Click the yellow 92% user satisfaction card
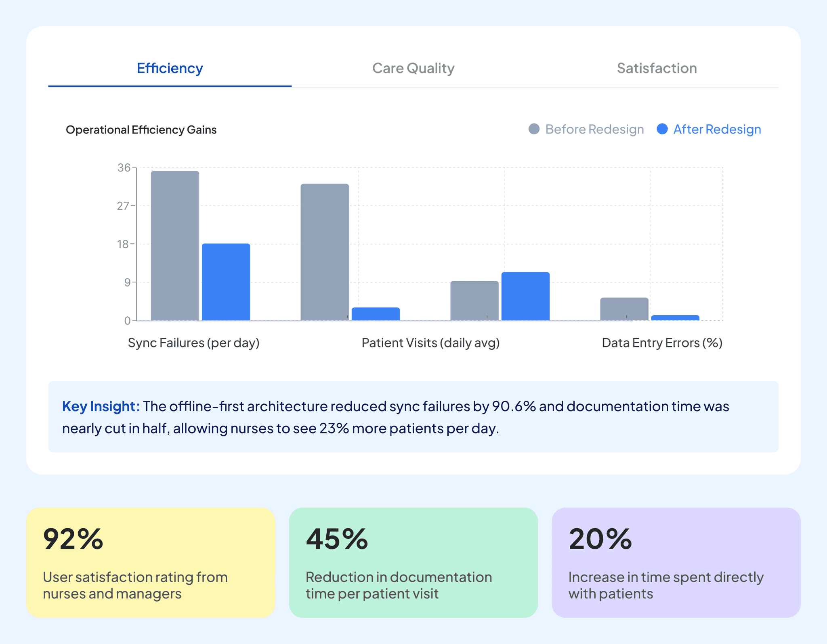This screenshot has width=827, height=644. click(x=151, y=562)
